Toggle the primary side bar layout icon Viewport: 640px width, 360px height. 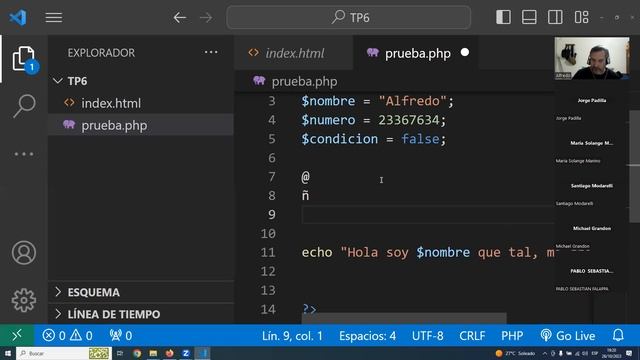pyautogui.click(x=503, y=17)
